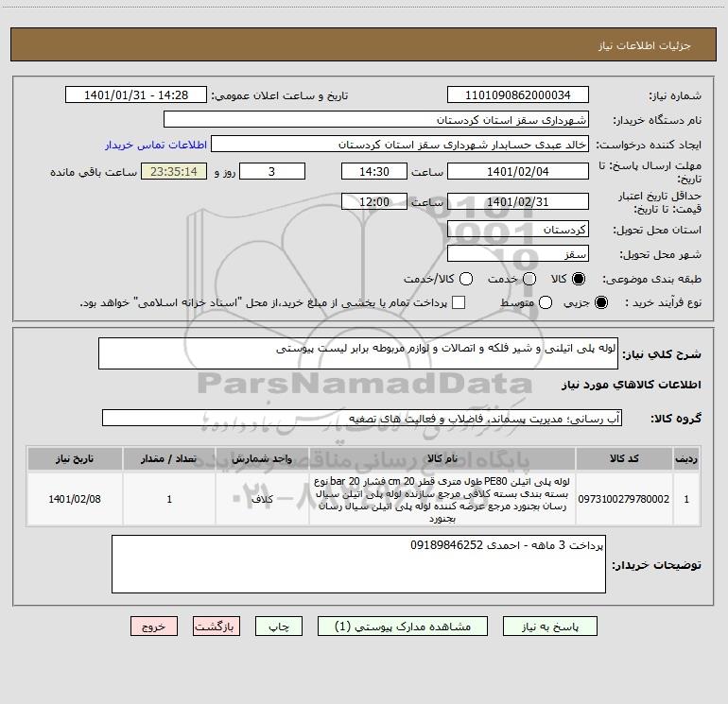Select product code 0973100279780002 cell
Viewport: 728px width, 704px height.
624,499
